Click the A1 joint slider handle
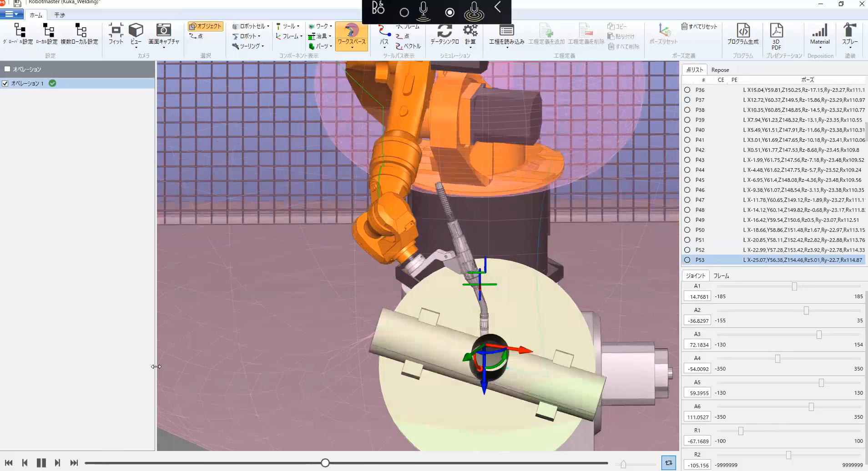 click(794, 286)
